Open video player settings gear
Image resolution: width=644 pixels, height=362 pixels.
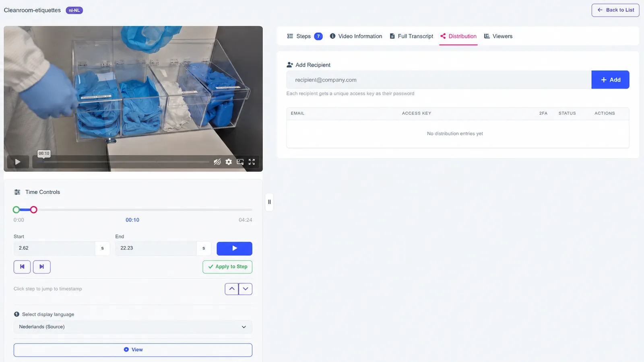point(229,162)
